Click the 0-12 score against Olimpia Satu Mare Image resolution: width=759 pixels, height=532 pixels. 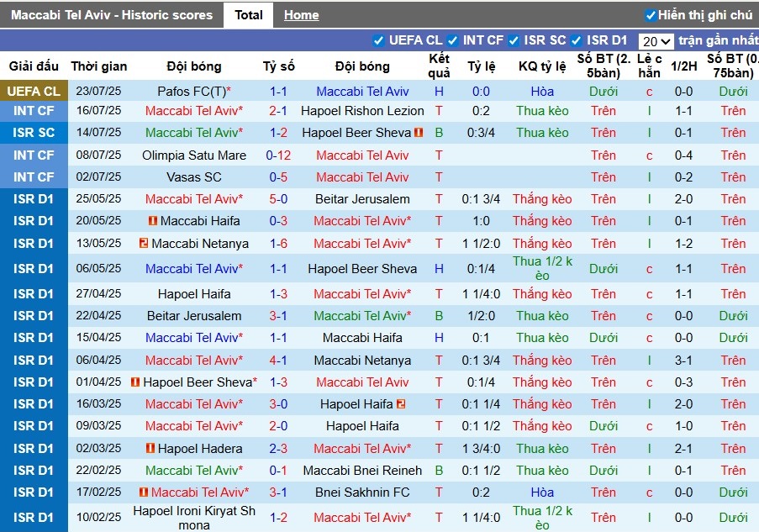278,155
